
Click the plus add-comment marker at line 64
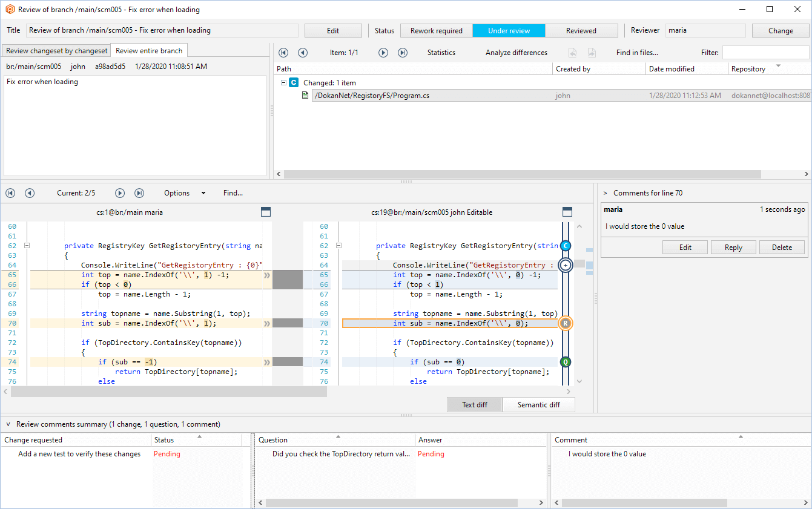point(566,265)
